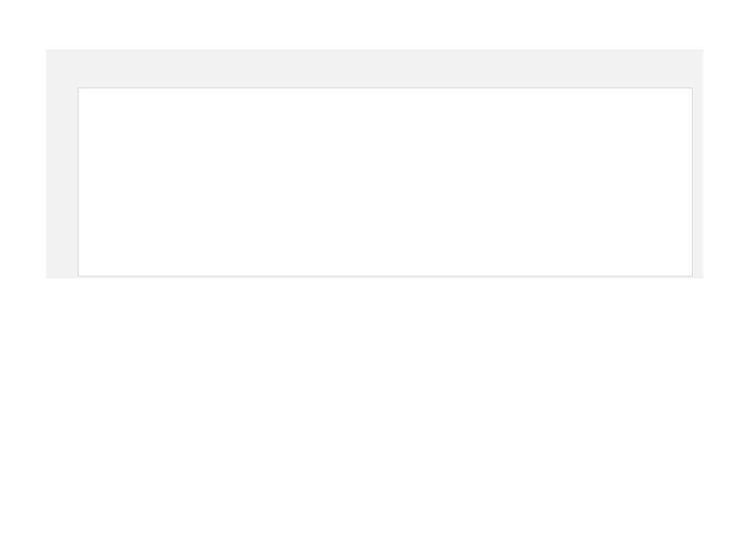This screenshot has height=535, width=756.
Task: Click the right border of the white box
Action: 693,182
